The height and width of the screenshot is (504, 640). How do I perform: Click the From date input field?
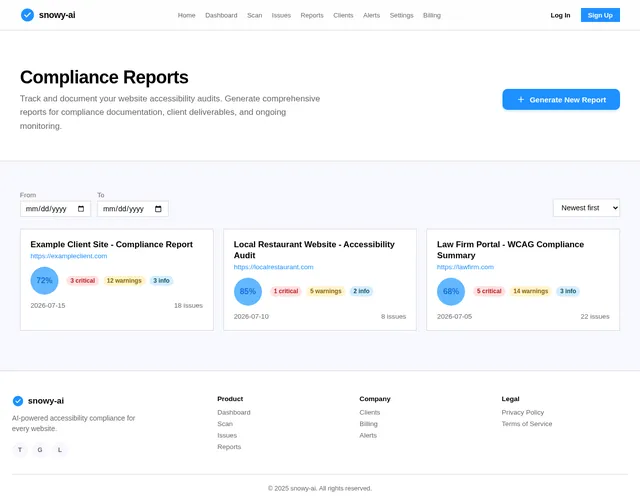56,209
